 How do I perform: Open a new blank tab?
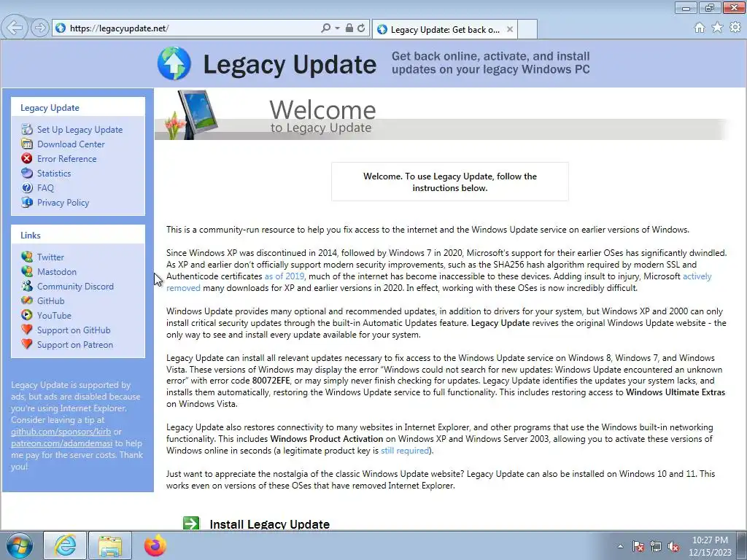[527, 29]
